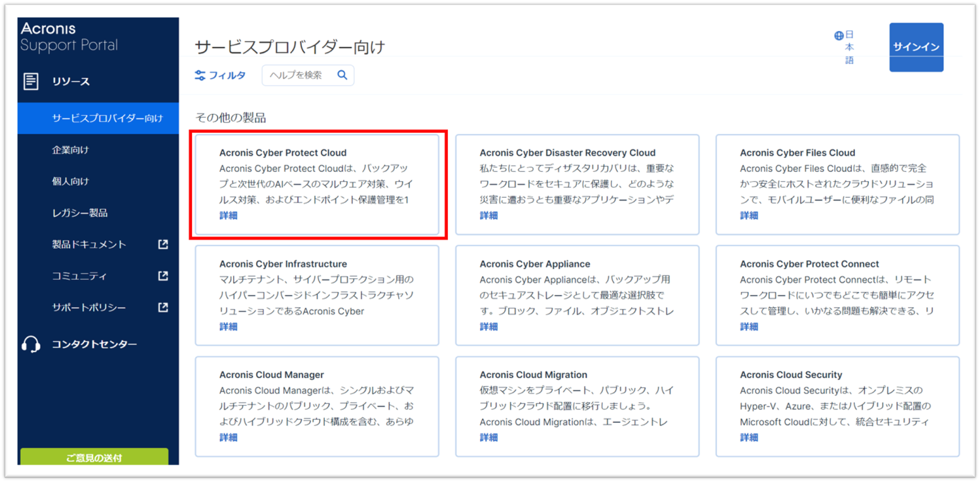Click the Acronis Support Portal logo
The width and height of the screenshot is (980, 482).
click(69, 37)
